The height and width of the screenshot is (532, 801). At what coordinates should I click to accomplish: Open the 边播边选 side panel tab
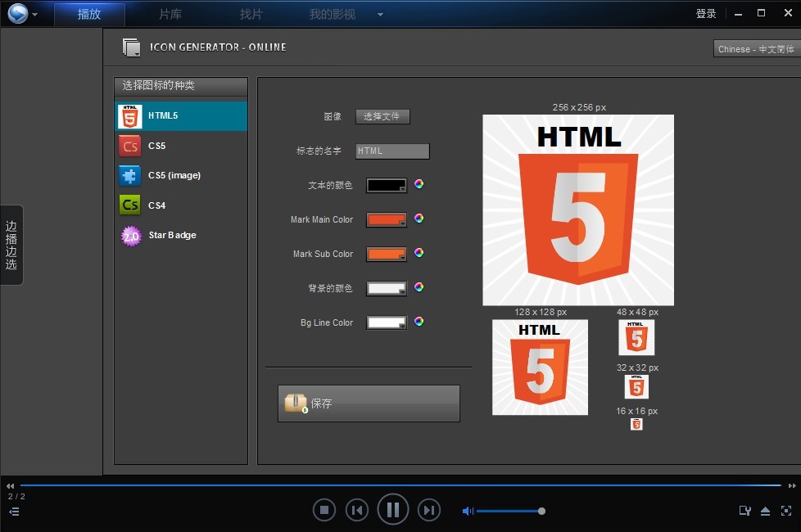coord(11,245)
